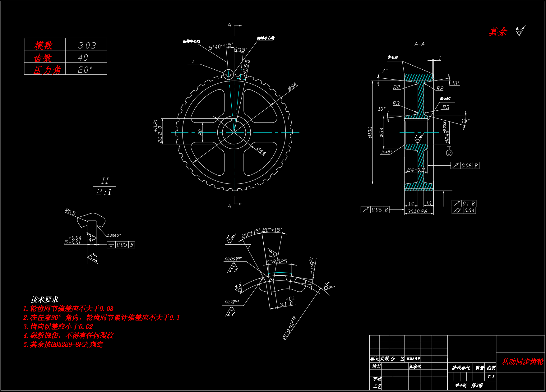Select the 技术要求 heading
The height and width of the screenshot is (392, 546).
click(44, 299)
